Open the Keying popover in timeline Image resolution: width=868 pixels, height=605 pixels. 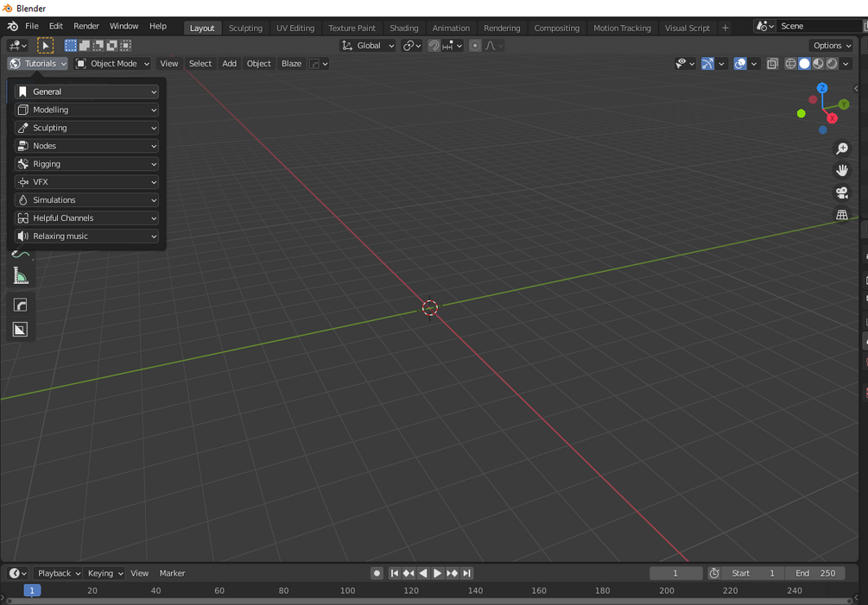click(105, 573)
